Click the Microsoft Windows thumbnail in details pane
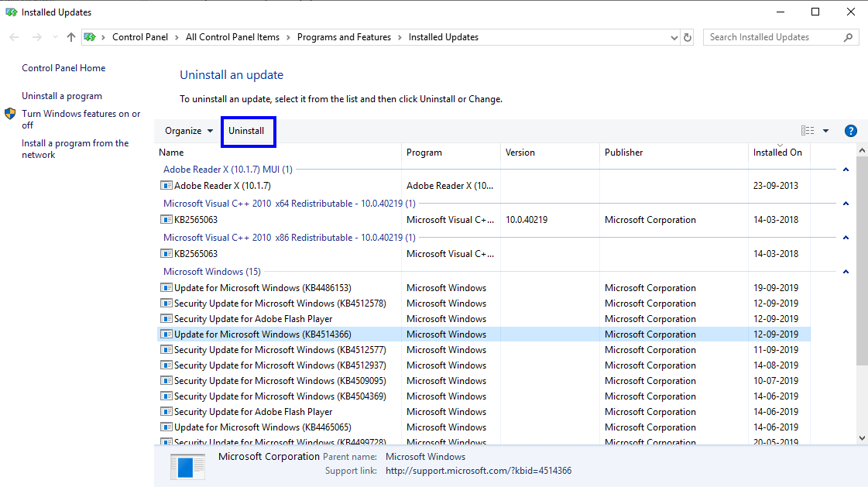The image size is (868, 487). pos(187,465)
